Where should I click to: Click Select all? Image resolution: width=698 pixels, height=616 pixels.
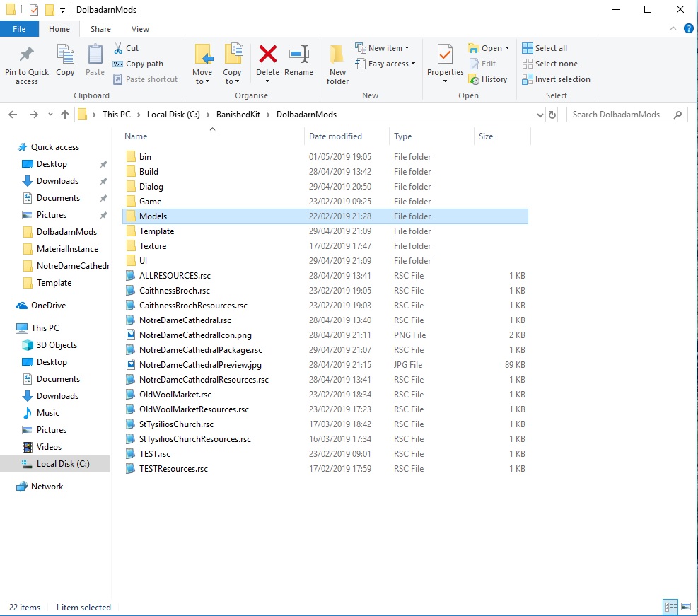[x=545, y=48]
